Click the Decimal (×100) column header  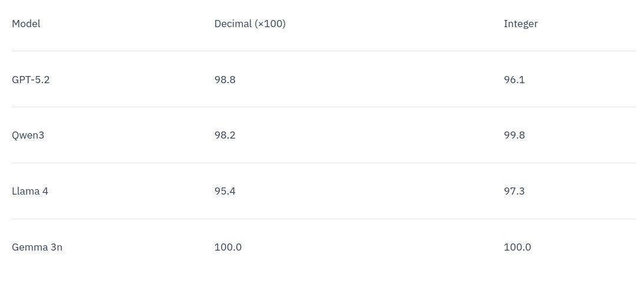(250, 24)
